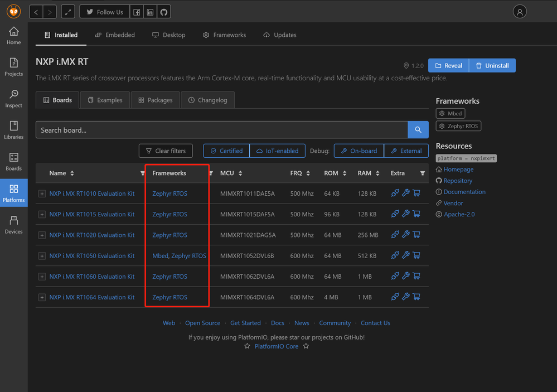Click the link icon for RT1064 row
This screenshot has width=557, height=392.
395,297
